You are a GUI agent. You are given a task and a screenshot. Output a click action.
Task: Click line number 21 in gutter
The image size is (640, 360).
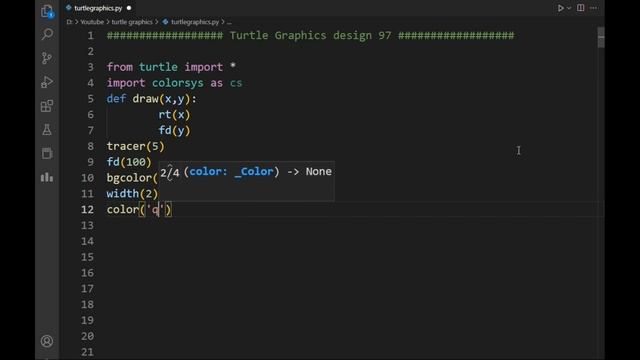tap(87, 351)
